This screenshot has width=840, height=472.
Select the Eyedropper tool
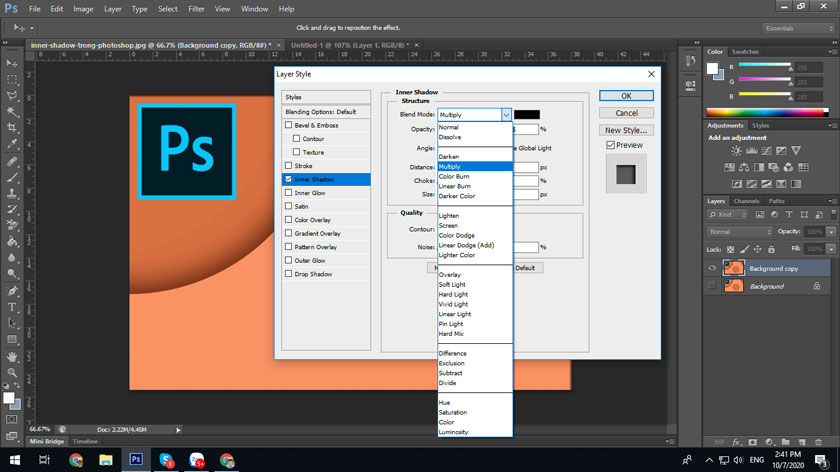12,144
